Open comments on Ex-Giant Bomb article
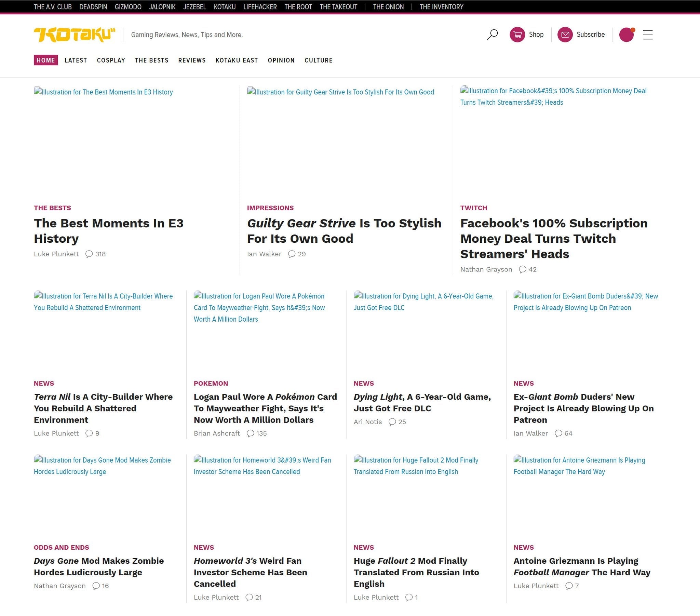Image resolution: width=700 pixels, height=616 pixels. [x=558, y=433]
